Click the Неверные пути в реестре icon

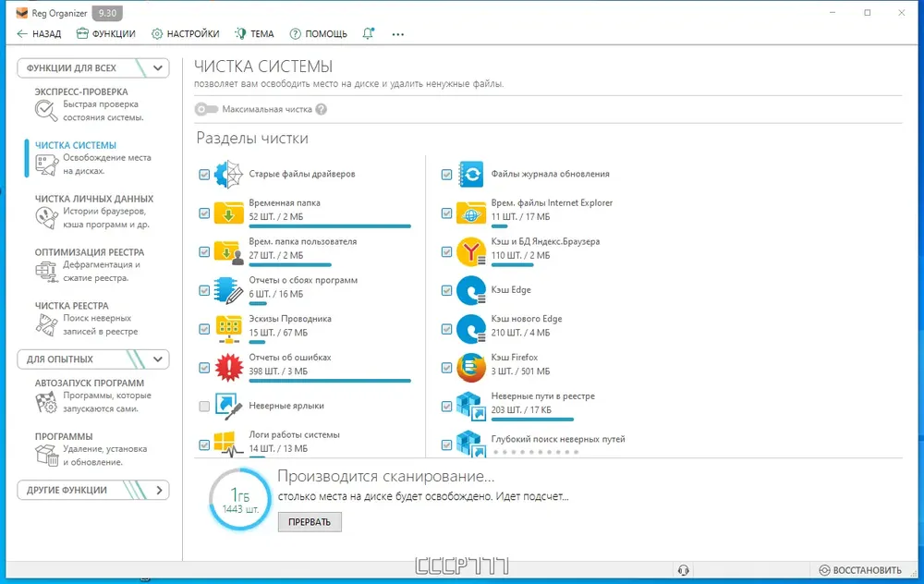click(471, 406)
